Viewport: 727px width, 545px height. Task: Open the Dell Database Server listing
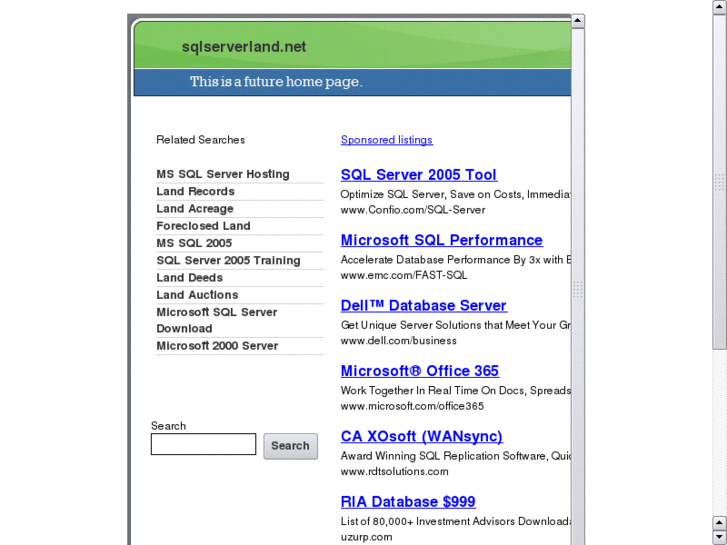coord(424,305)
